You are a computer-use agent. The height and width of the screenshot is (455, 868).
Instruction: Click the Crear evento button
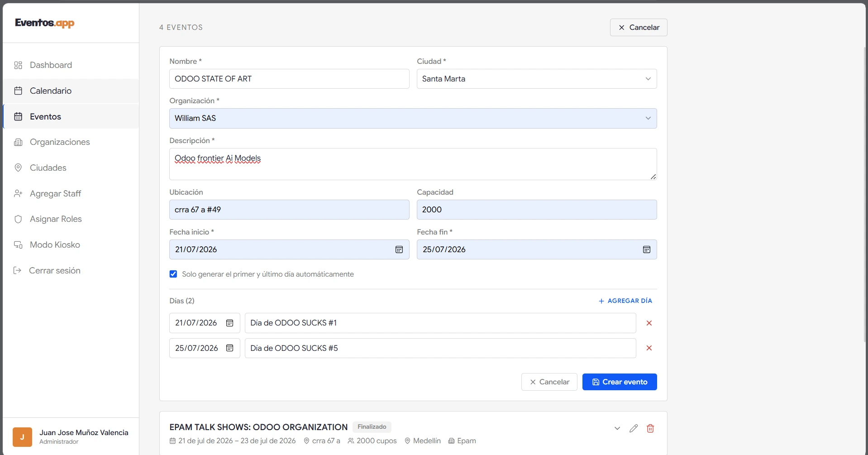[x=620, y=382]
